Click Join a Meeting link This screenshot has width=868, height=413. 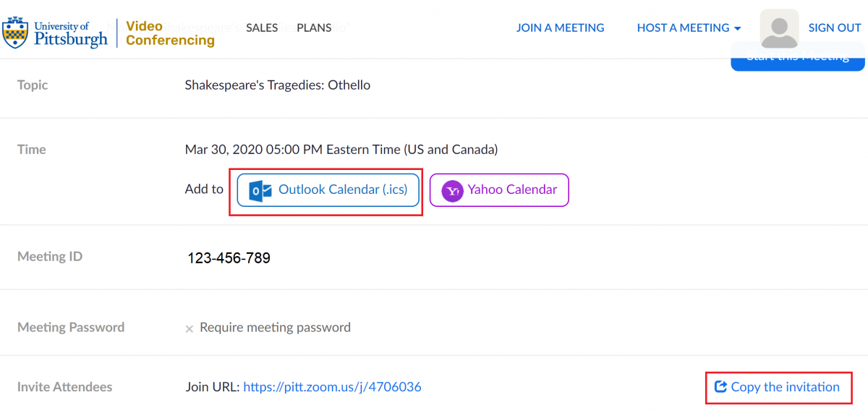click(560, 28)
